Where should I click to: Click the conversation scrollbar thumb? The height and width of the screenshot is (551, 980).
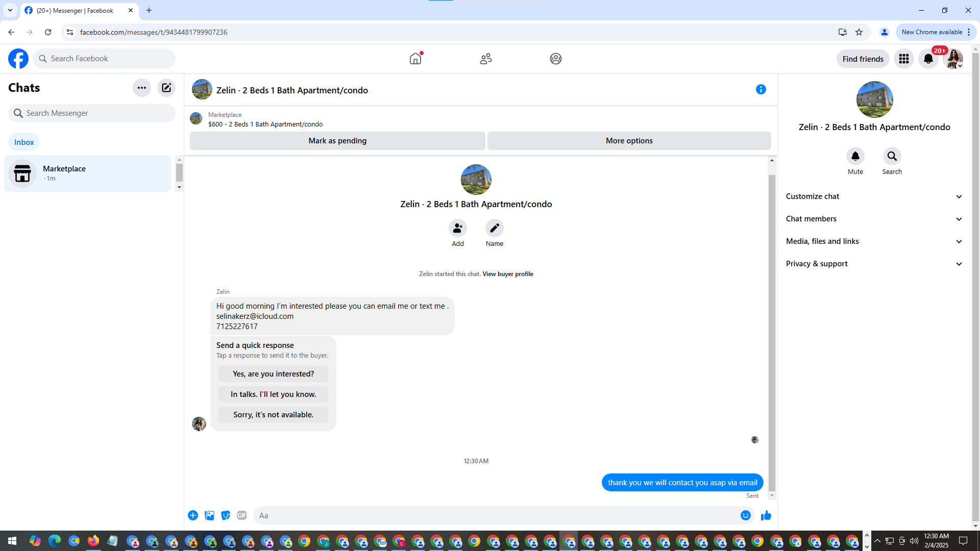772,333
